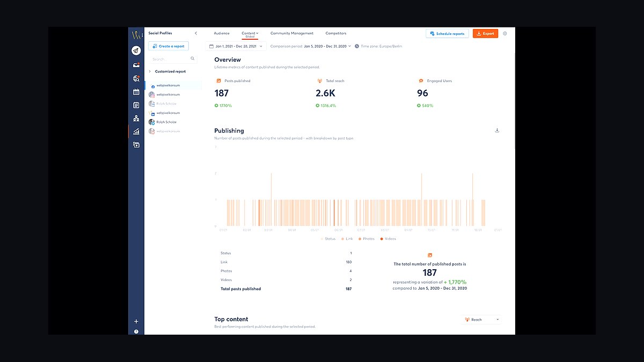This screenshot has height=362, width=644.
Task: Select the webpixelkonsum Facebook profile
Action: [x=173, y=85]
